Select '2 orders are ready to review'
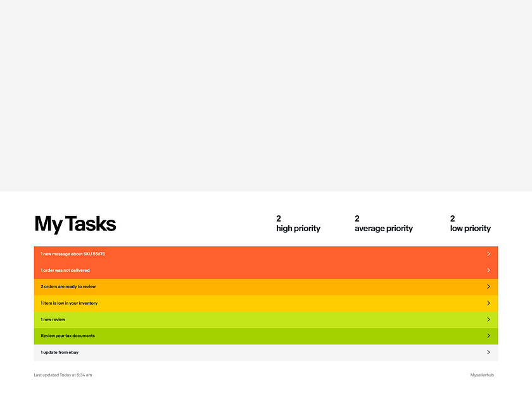This screenshot has width=532, height=399. (x=266, y=287)
